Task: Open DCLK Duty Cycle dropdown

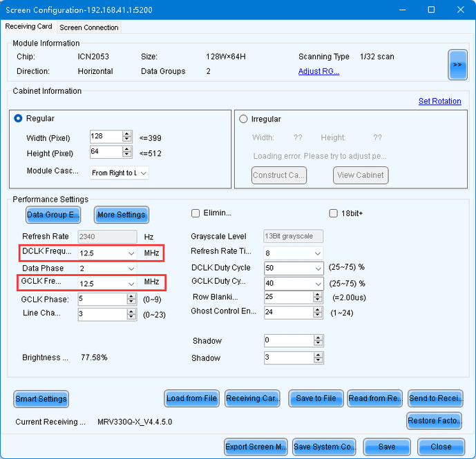Action: [293, 268]
